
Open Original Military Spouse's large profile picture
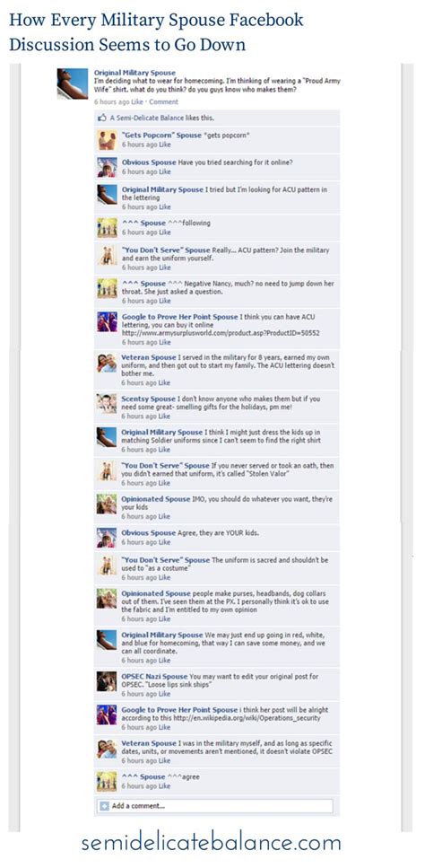(73, 83)
